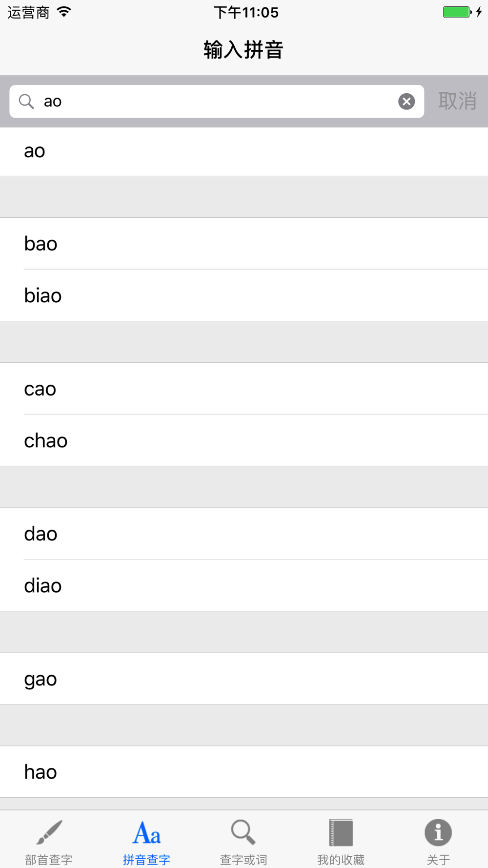
Task: Open the 'gao' pinyin result
Action: (x=244, y=679)
